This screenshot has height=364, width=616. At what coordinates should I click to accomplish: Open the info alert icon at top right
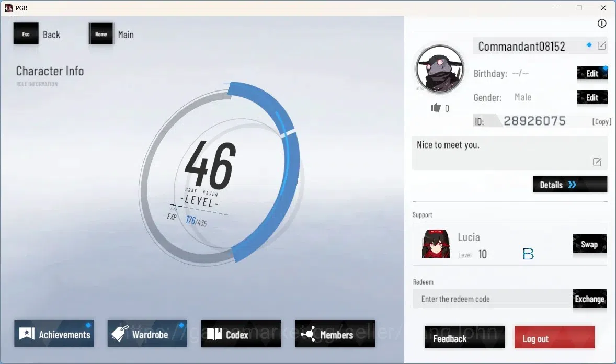pyautogui.click(x=601, y=23)
